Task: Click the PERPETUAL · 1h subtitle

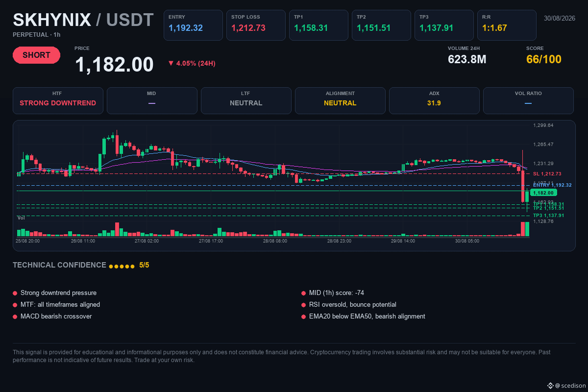Action: 37,35
